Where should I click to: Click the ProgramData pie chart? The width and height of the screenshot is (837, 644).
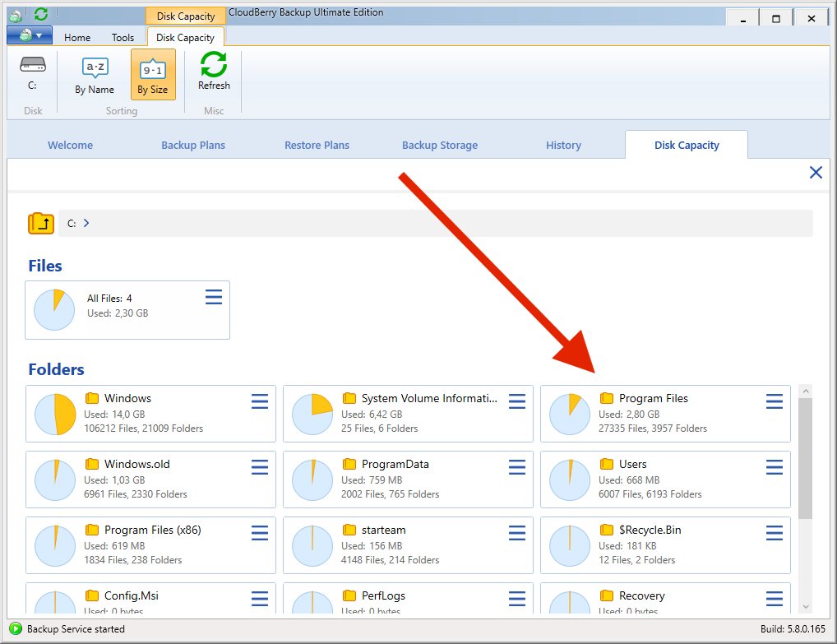coord(312,480)
